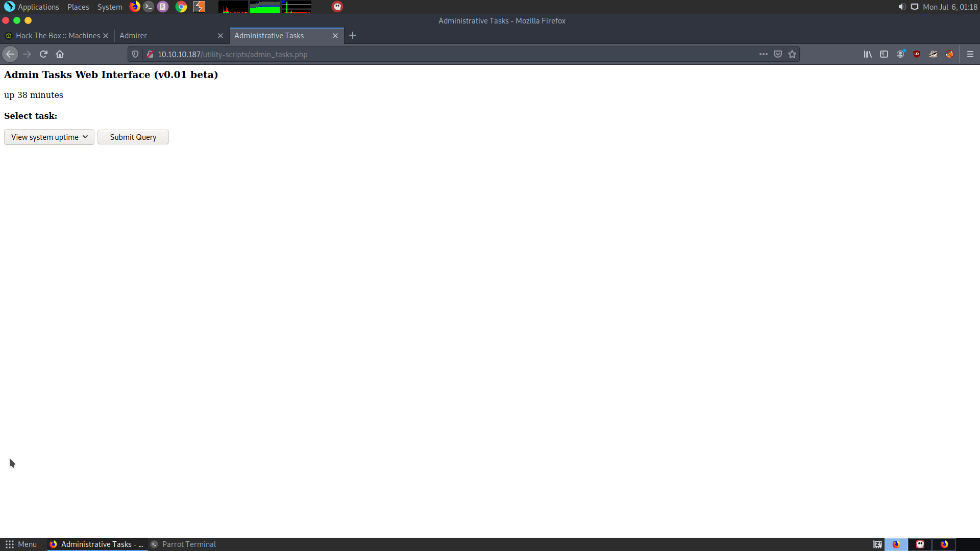Open Firefox hamburger menu

pos(970,54)
